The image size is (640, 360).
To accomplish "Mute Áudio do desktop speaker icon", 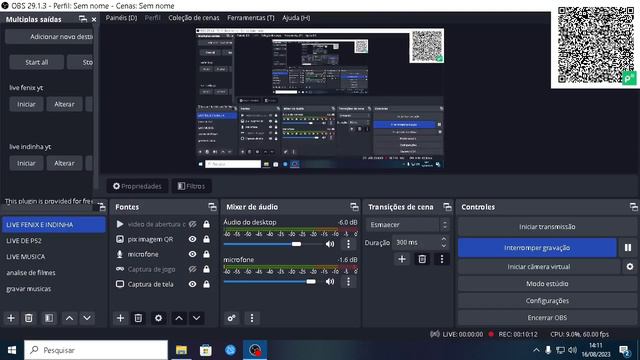I will pos(330,244).
